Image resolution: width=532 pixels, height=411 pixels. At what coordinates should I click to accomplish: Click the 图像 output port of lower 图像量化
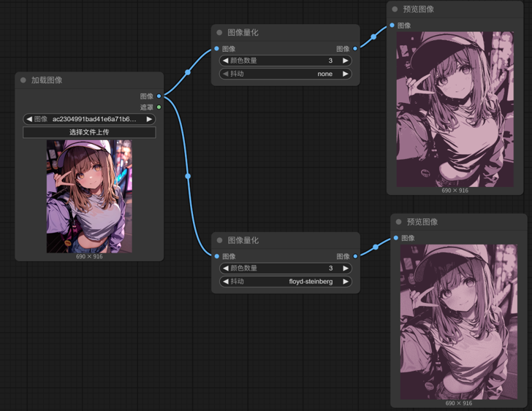(x=355, y=256)
